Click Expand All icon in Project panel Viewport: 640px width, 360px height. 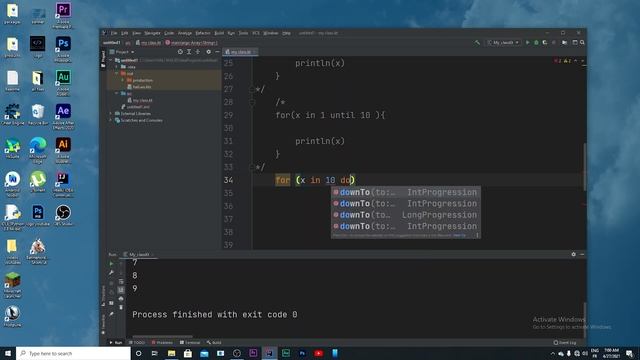(x=189, y=52)
